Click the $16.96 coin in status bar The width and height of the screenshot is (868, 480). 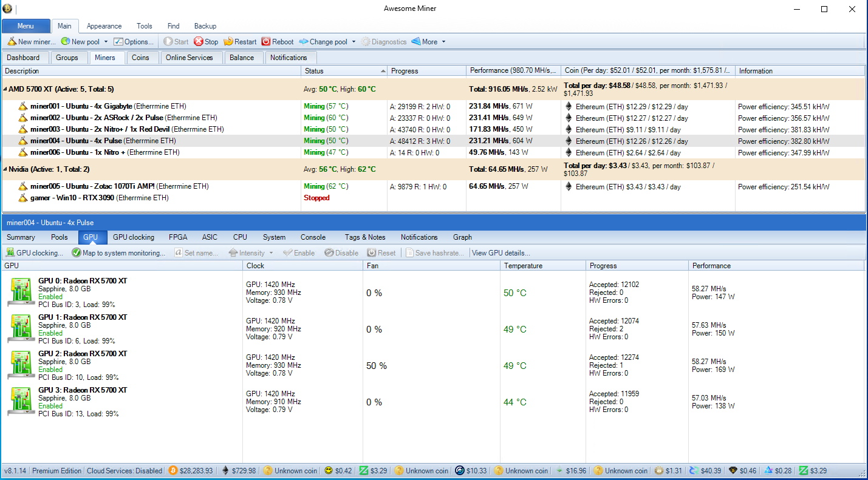[570, 470]
